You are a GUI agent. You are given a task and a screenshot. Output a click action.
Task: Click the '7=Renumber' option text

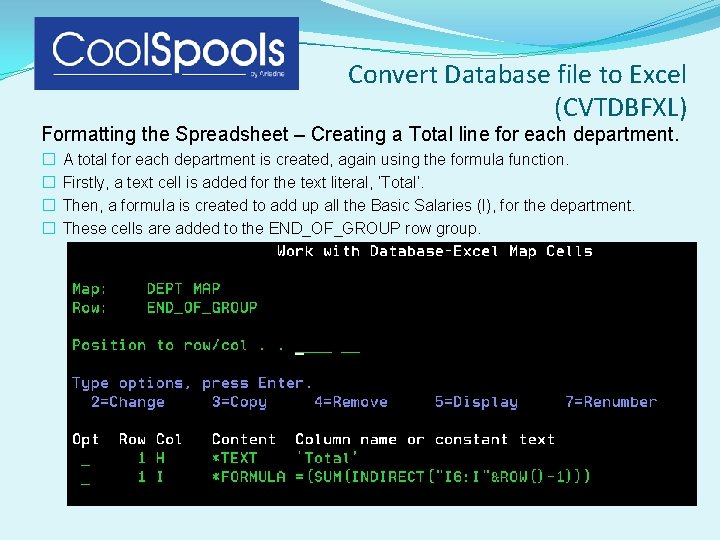click(x=611, y=402)
